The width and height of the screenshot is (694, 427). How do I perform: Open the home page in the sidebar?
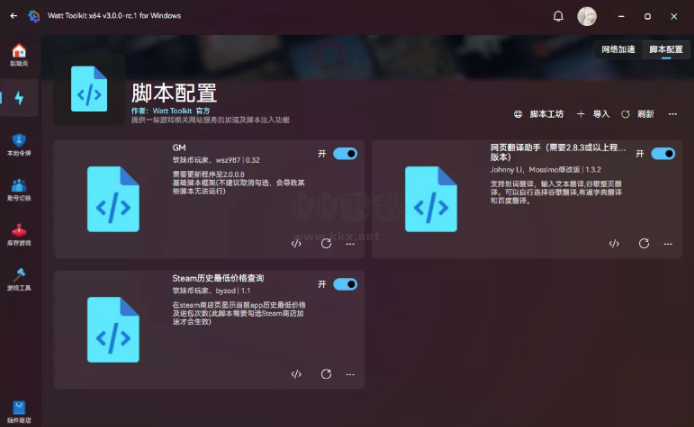(x=19, y=55)
